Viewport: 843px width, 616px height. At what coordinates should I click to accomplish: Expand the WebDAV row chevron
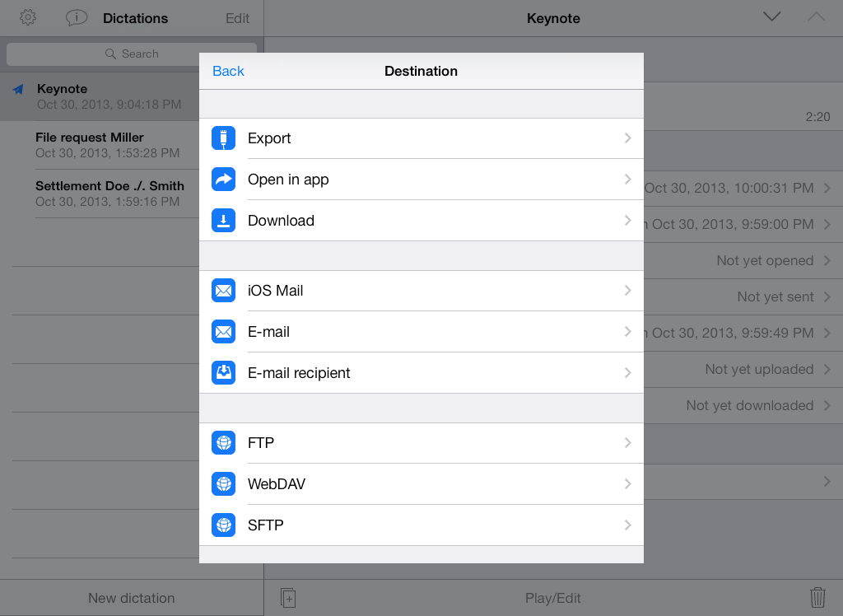coord(627,484)
